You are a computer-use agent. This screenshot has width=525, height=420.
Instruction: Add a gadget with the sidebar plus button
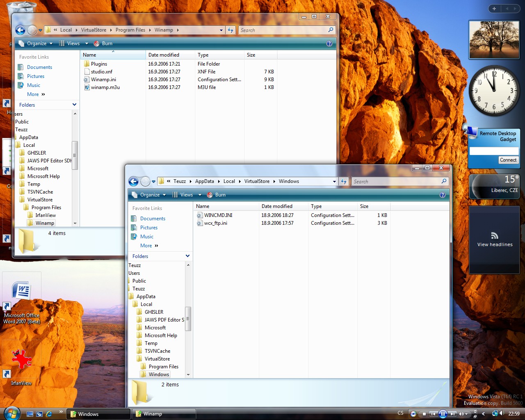coord(494,9)
